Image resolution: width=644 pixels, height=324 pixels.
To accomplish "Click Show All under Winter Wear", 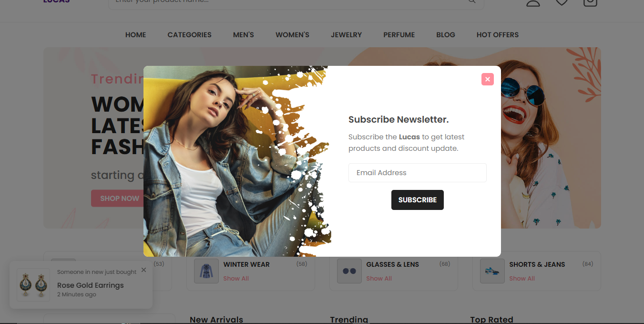I will pos(236,279).
